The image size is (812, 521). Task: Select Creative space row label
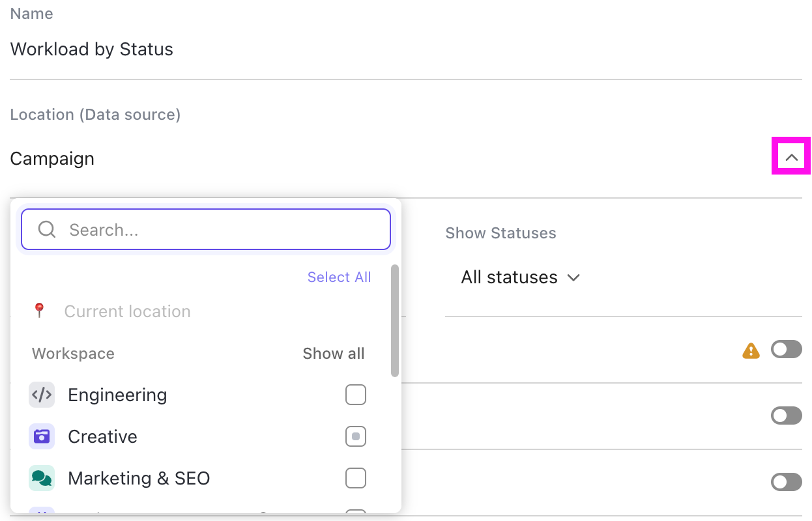click(x=102, y=436)
